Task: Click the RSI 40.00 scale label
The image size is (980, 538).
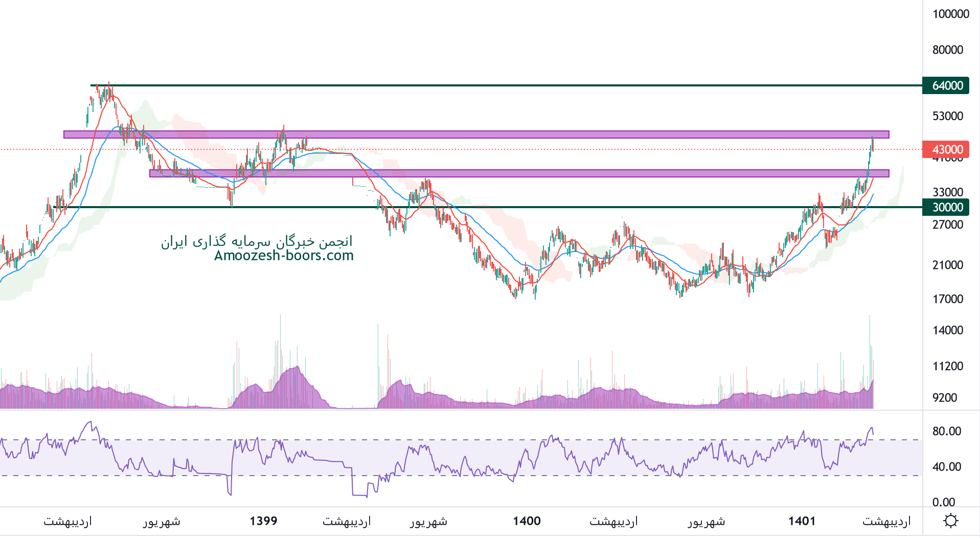Action: point(946,466)
